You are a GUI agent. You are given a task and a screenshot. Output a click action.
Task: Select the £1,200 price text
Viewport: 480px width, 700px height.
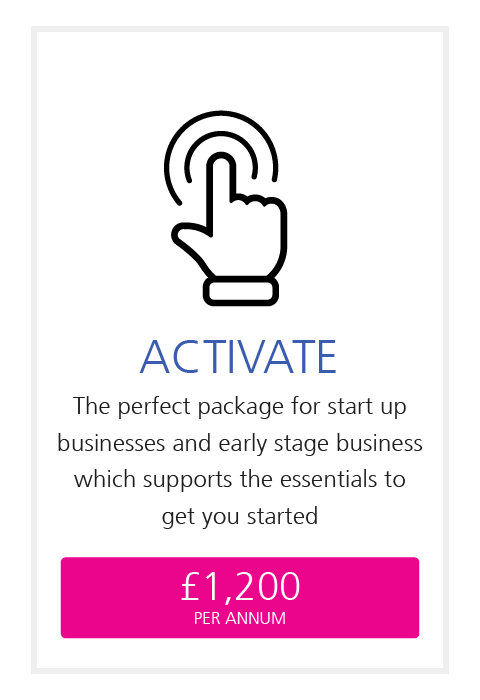[240, 586]
